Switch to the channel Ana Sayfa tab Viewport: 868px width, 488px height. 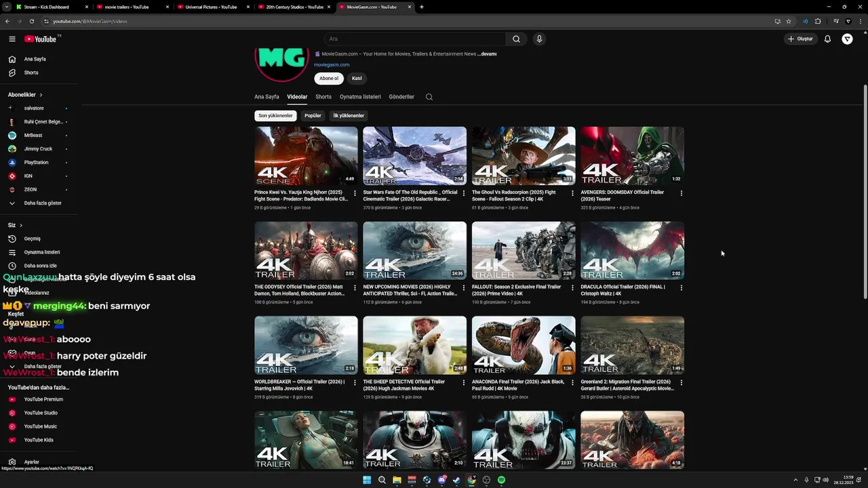[267, 97]
